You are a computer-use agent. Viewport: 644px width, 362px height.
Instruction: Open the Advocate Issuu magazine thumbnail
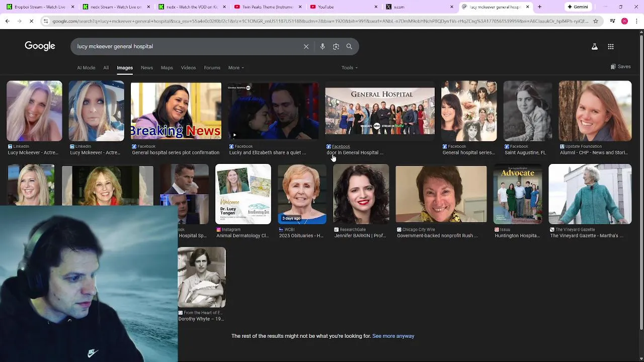click(518, 194)
